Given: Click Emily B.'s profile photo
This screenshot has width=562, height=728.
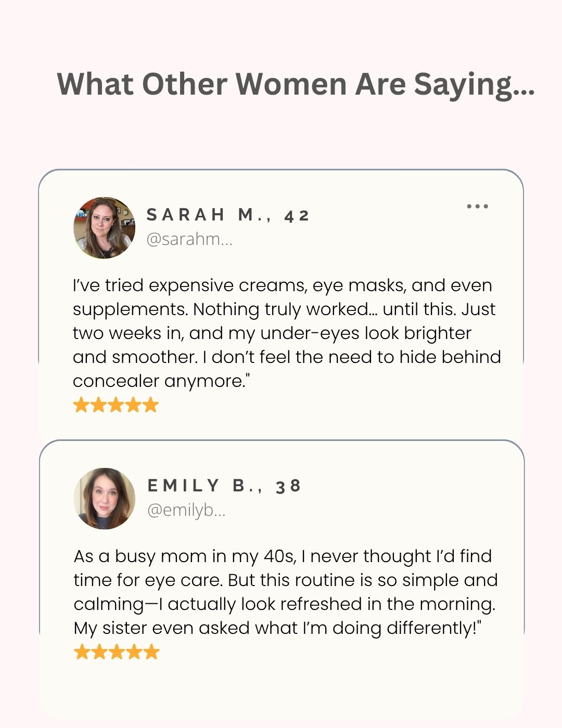Looking at the screenshot, I should pyautogui.click(x=104, y=499).
